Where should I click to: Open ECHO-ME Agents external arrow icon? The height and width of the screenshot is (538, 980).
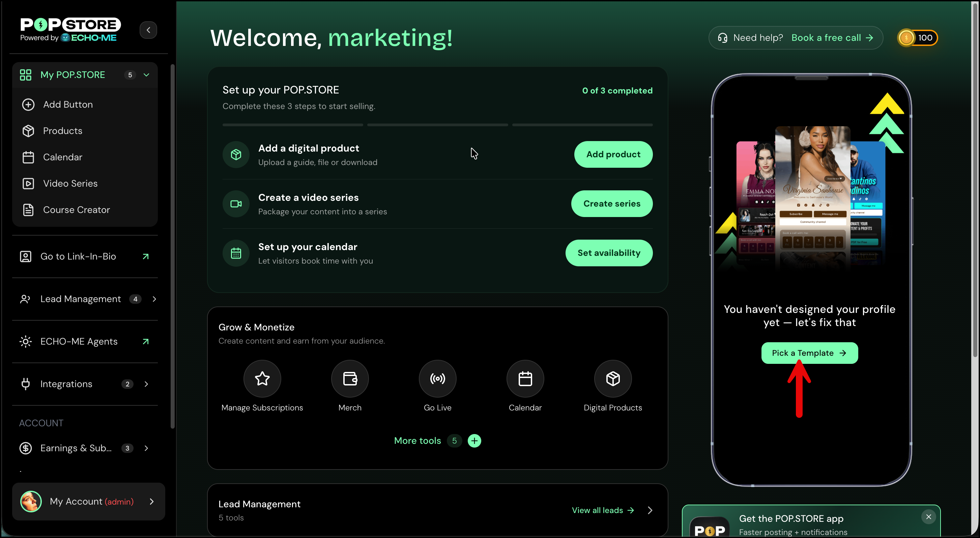146,342
